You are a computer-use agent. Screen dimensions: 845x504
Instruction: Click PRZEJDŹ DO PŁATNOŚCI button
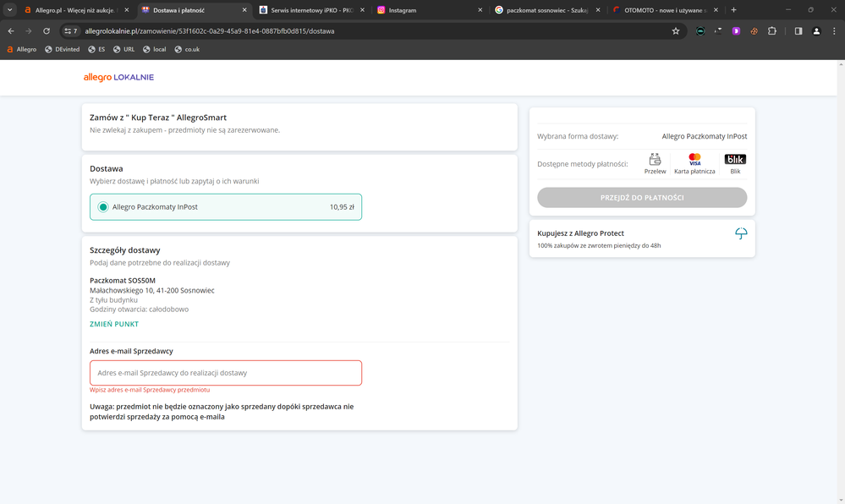(642, 198)
